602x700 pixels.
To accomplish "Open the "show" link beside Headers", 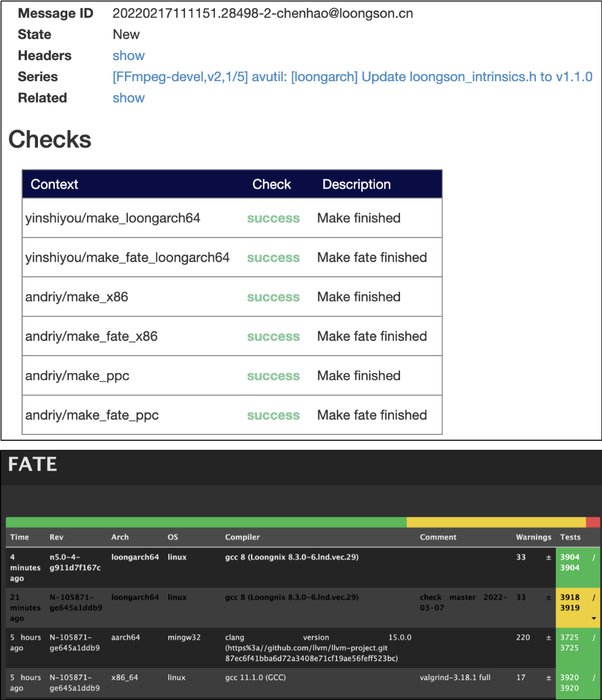I will (x=128, y=55).
